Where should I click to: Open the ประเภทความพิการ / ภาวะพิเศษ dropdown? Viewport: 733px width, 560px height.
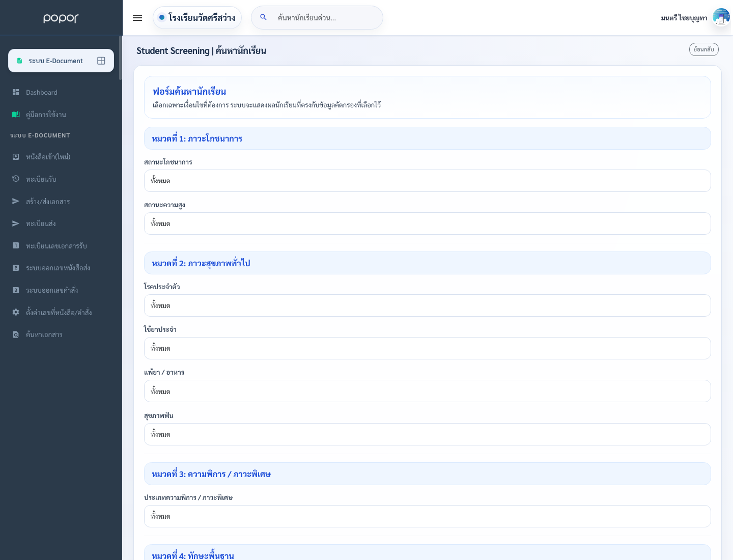(428, 516)
